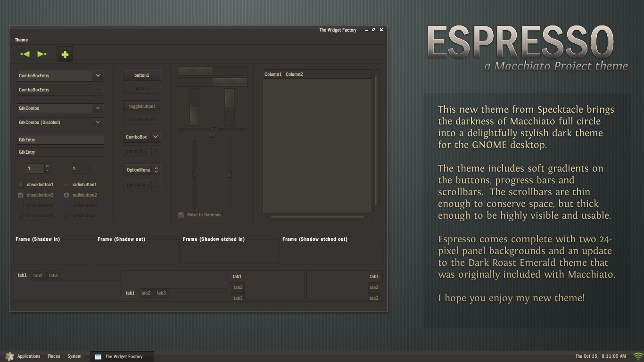Screen dimensions: 644x362
Task: Click the green forward arrow toolbar icon
Action: pos(42,54)
